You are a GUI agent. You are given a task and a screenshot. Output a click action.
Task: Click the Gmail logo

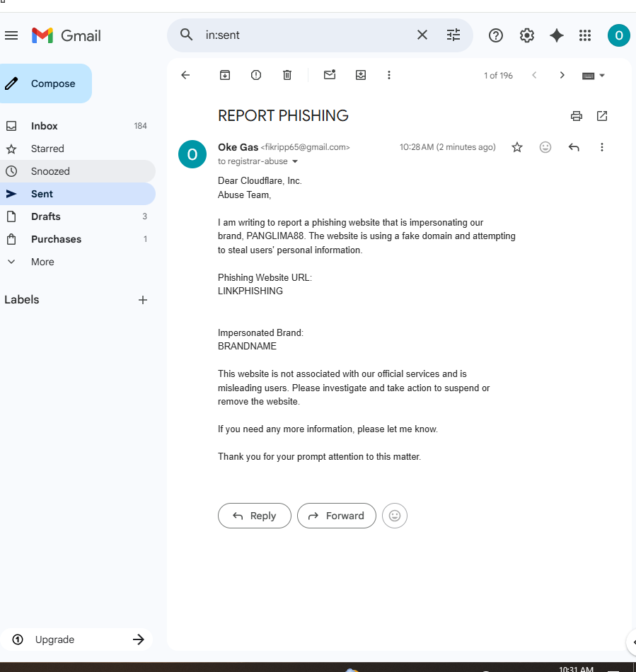click(x=67, y=35)
